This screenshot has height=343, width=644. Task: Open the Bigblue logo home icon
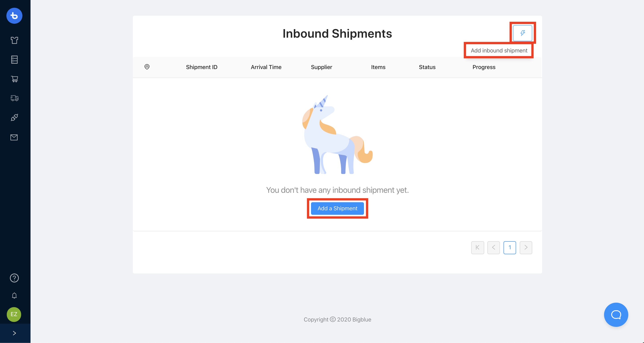(14, 16)
